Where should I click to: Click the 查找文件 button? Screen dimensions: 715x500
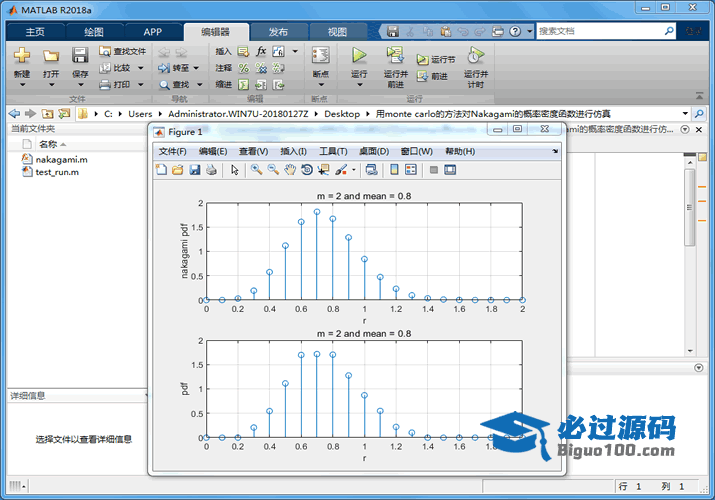click(123, 51)
